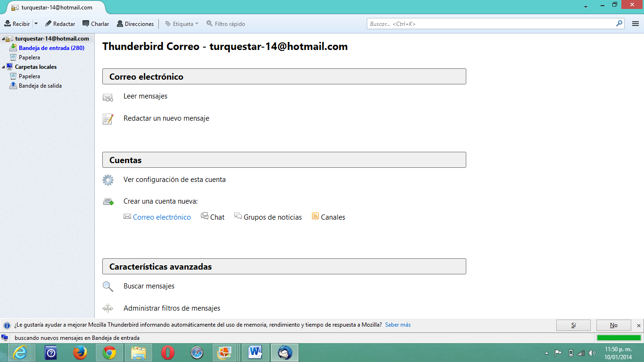Launch Safari from the taskbar
The width and height of the screenshot is (644, 362).
pyautogui.click(x=197, y=353)
